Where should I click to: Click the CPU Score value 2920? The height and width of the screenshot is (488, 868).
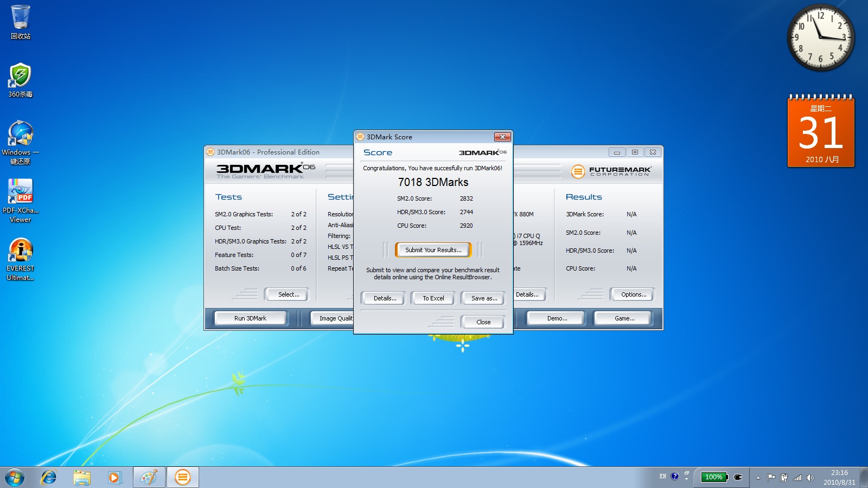coord(467,226)
